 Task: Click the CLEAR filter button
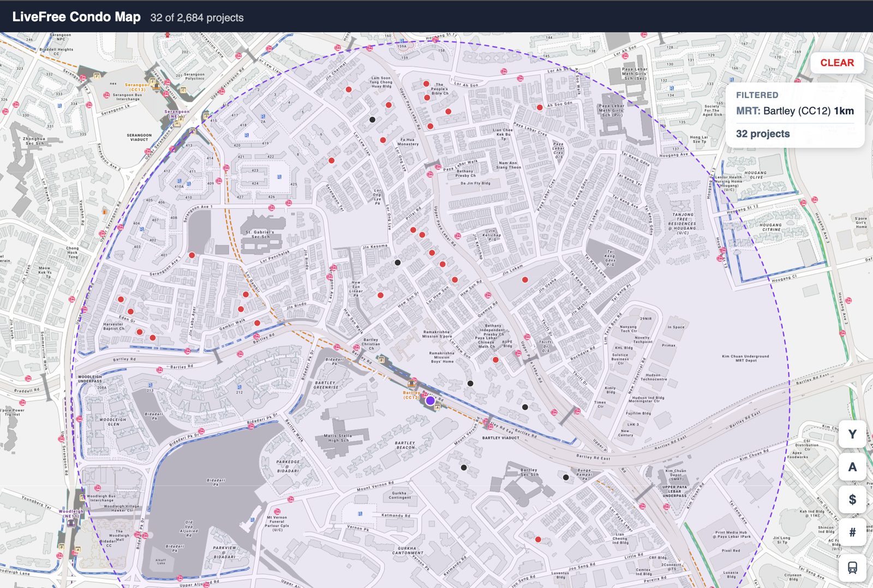(837, 63)
